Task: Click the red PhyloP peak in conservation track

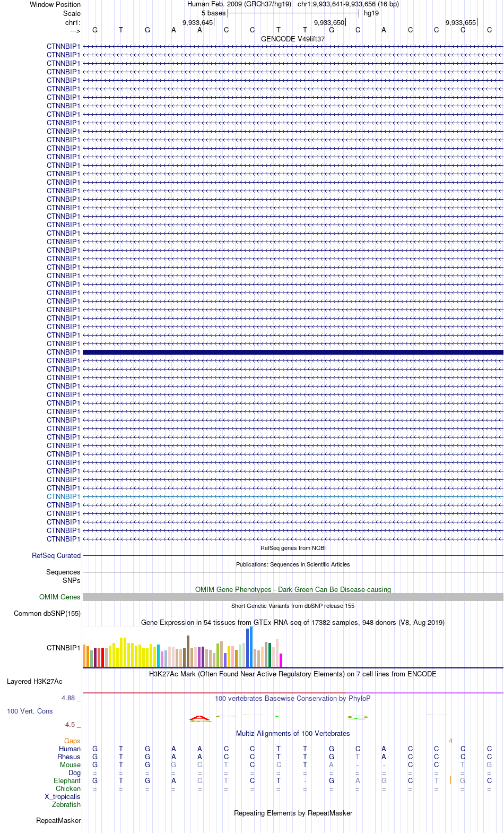Action: pos(199,718)
